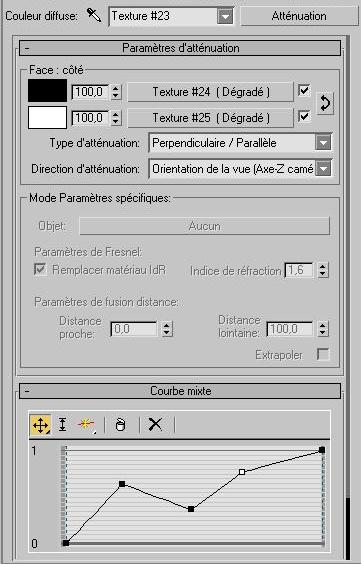Toggle the Extrapoler checkbox
This screenshot has height=564, width=362.
323,355
